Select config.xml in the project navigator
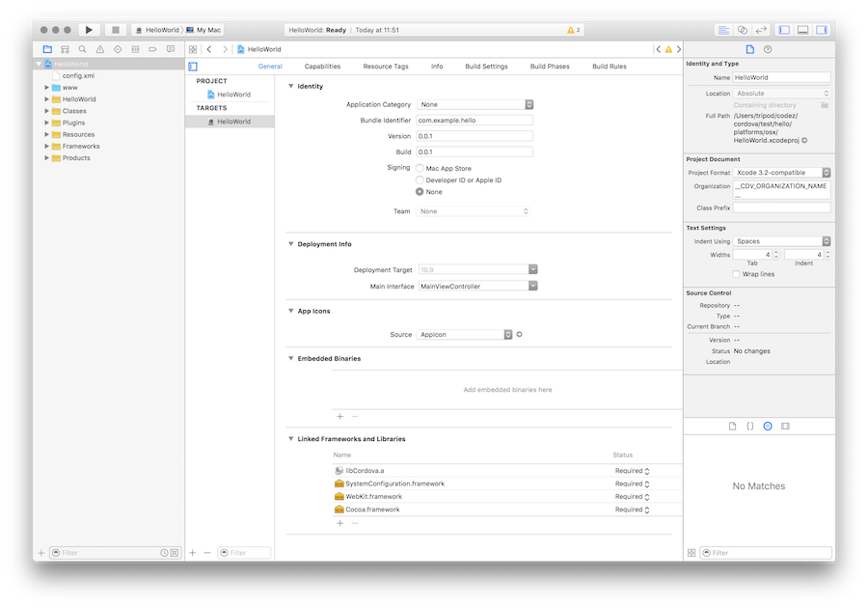Screen dimensions: 868x608 (78, 75)
